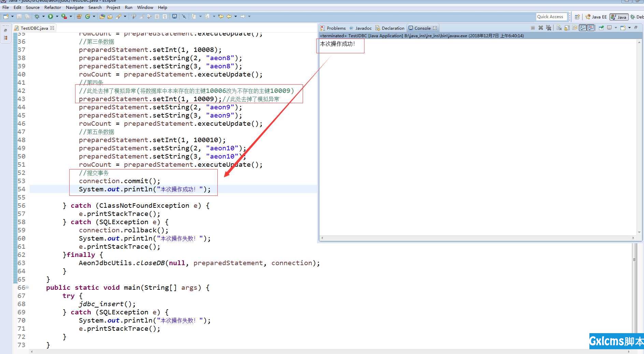Run the program with green play icon

51,16
